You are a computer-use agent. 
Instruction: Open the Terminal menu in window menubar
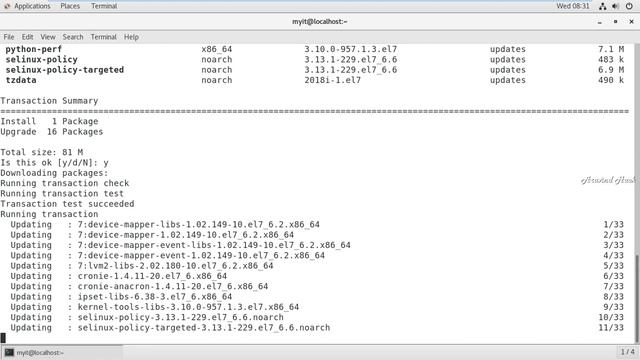103,37
